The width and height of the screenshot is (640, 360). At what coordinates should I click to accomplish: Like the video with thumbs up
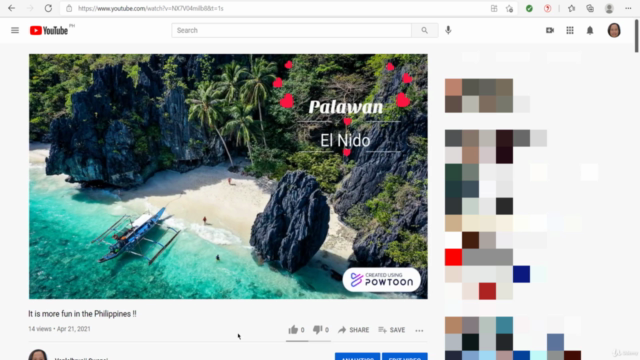pos(296,330)
